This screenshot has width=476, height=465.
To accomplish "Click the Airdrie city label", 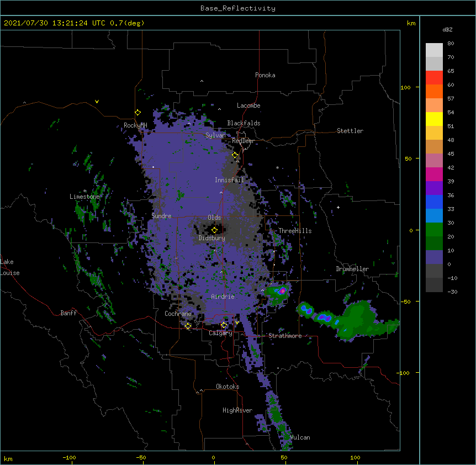I will 223,297.
